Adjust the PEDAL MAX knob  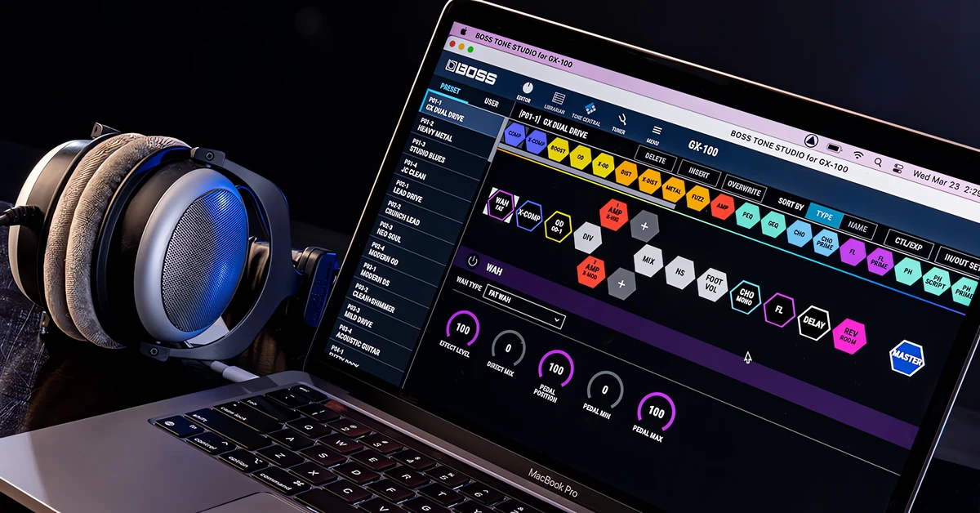tap(656, 413)
